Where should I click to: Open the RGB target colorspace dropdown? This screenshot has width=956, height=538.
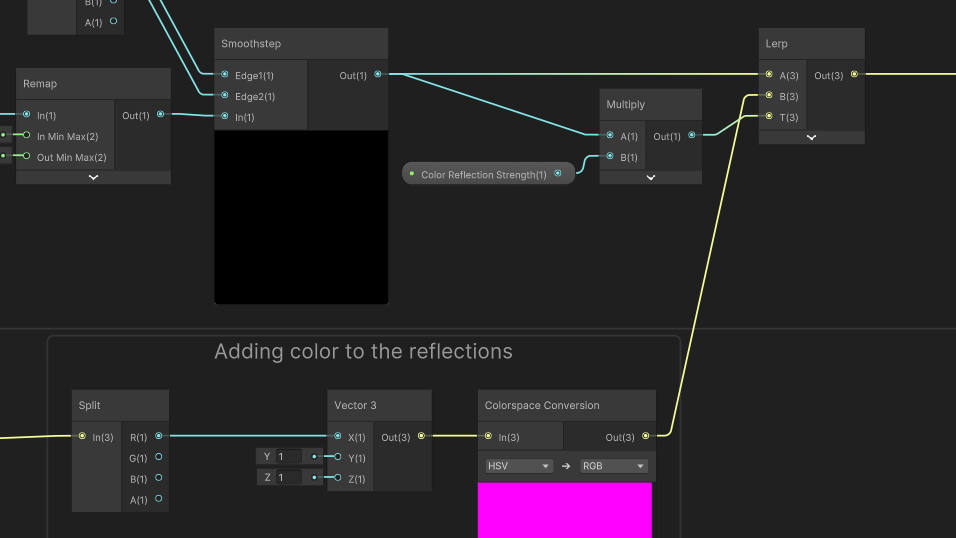[x=614, y=466]
